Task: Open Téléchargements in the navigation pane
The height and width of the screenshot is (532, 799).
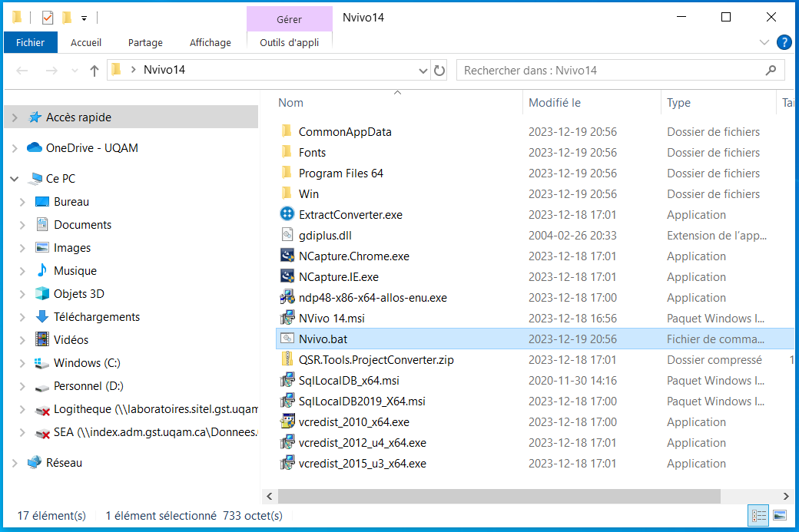Action: [x=96, y=317]
